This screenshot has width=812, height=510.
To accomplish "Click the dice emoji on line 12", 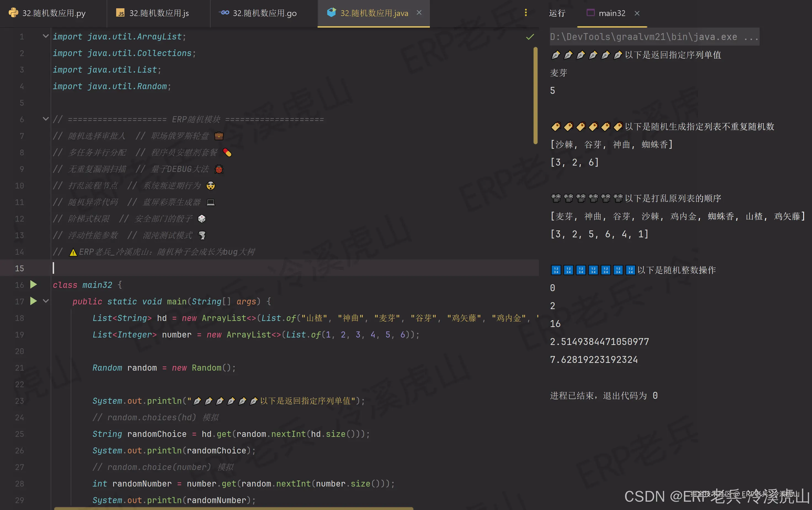I will click(x=202, y=219).
